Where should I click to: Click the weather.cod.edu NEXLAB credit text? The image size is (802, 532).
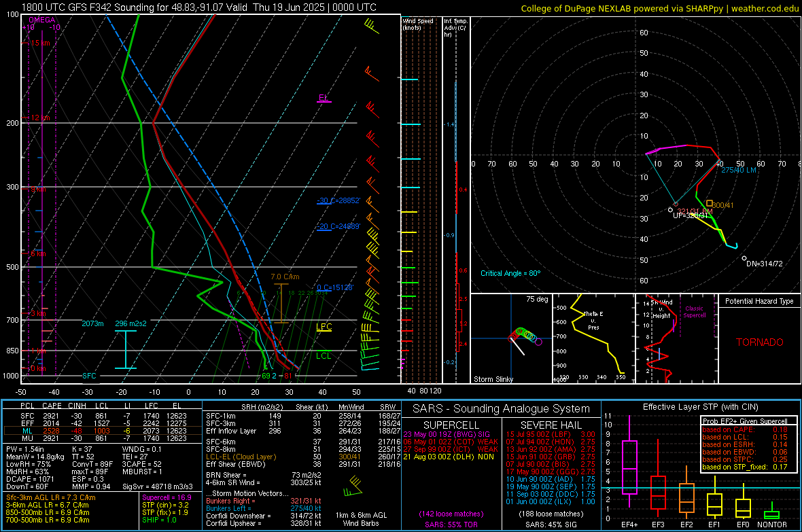point(659,8)
